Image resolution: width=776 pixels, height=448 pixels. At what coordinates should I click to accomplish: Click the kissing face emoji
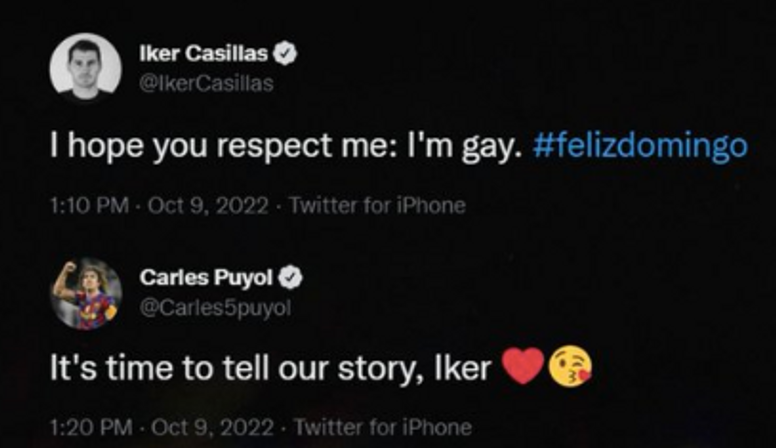pos(570,368)
